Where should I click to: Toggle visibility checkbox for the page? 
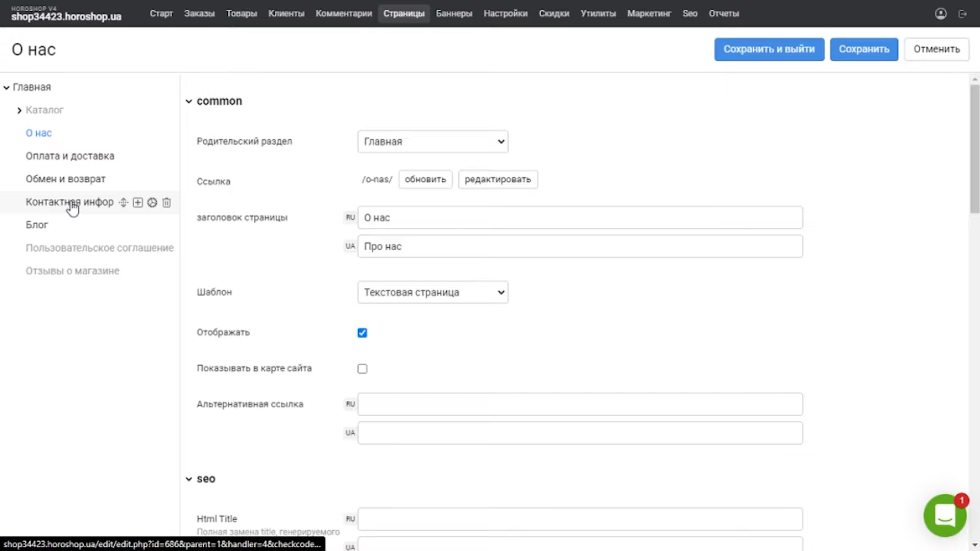(362, 332)
